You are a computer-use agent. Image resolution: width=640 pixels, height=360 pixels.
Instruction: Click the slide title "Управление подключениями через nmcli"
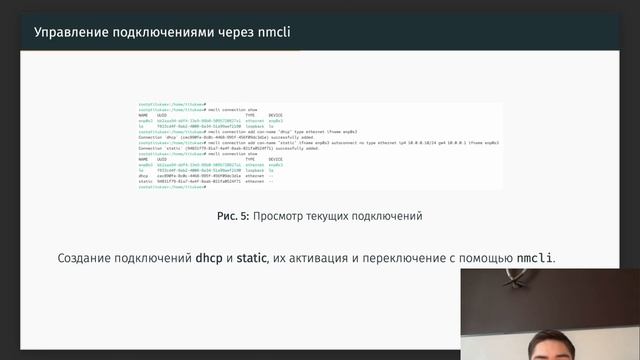162,32
